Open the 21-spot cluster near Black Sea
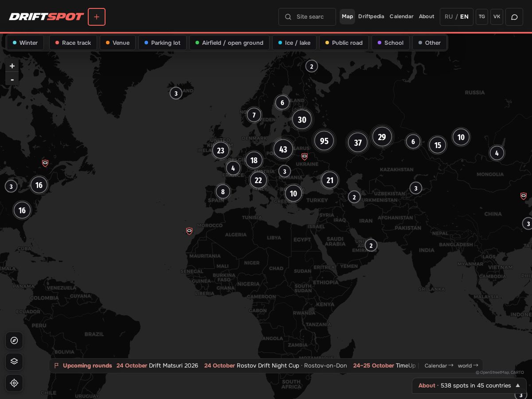Image resolution: width=532 pixels, height=399 pixels. coord(329,180)
